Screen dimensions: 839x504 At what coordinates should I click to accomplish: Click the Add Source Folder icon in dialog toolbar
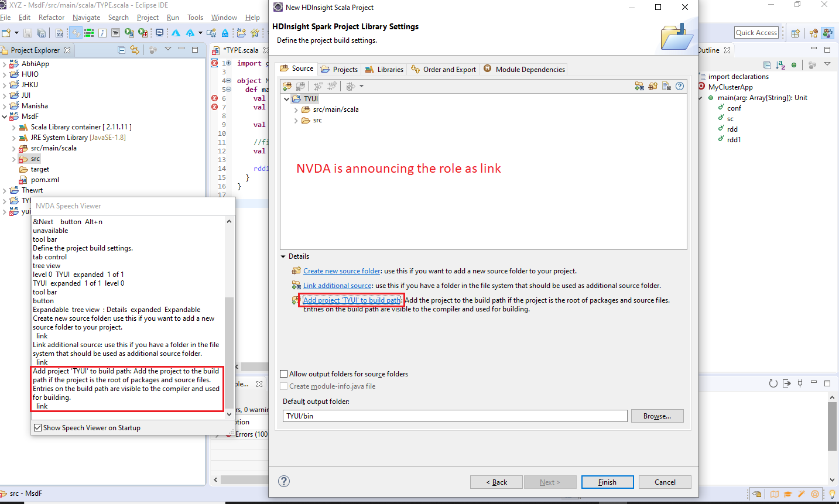pyautogui.click(x=287, y=86)
